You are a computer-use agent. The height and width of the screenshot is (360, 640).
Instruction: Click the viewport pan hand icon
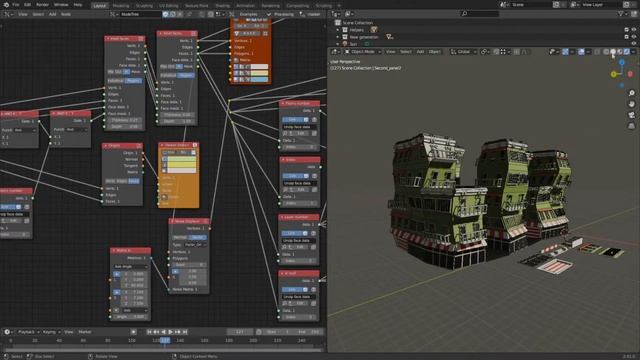coord(631,104)
